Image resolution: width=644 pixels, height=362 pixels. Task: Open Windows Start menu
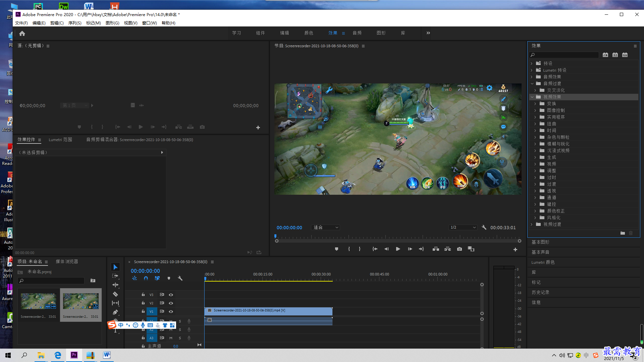(x=8, y=355)
